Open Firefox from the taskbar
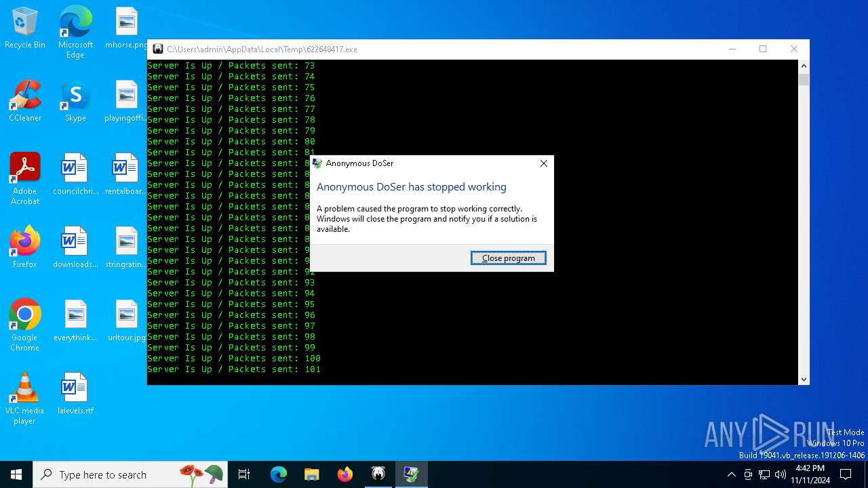The height and width of the screenshot is (488, 868). 345,474
